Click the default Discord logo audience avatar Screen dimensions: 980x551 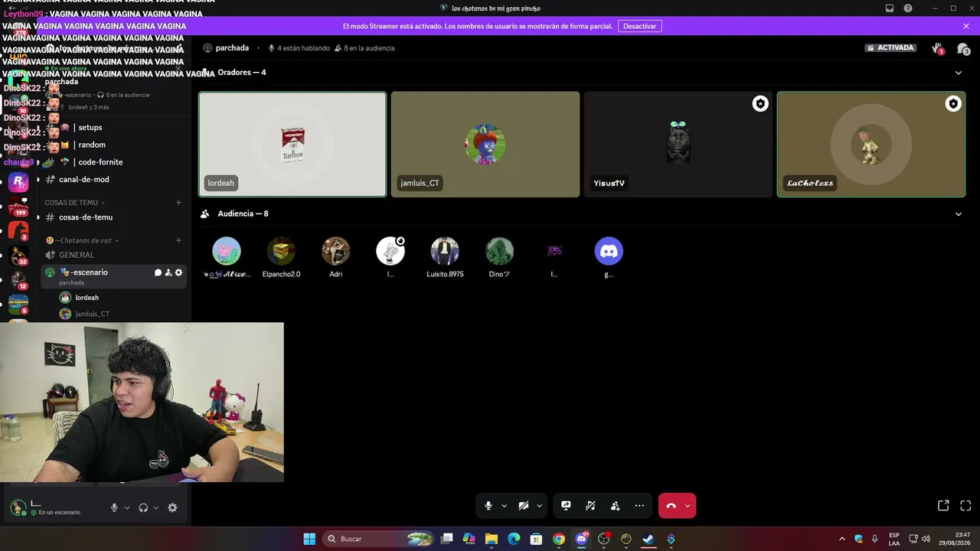click(609, 251)
